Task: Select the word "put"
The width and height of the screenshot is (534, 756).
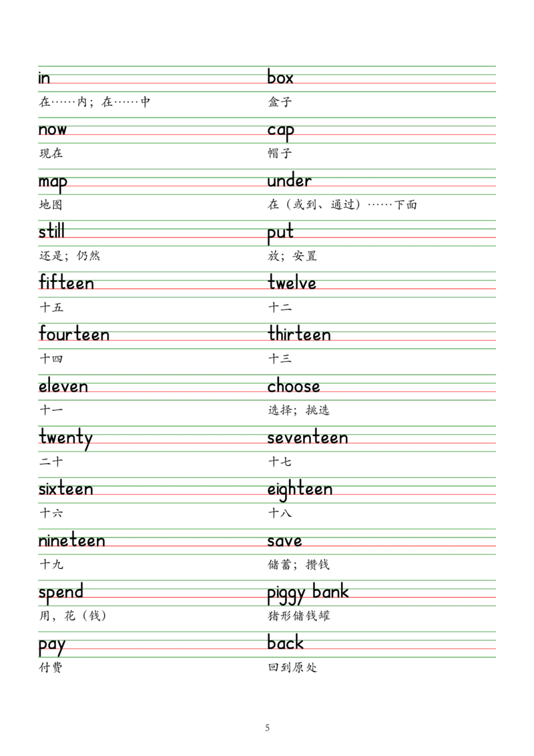Action: coord(280,234)
